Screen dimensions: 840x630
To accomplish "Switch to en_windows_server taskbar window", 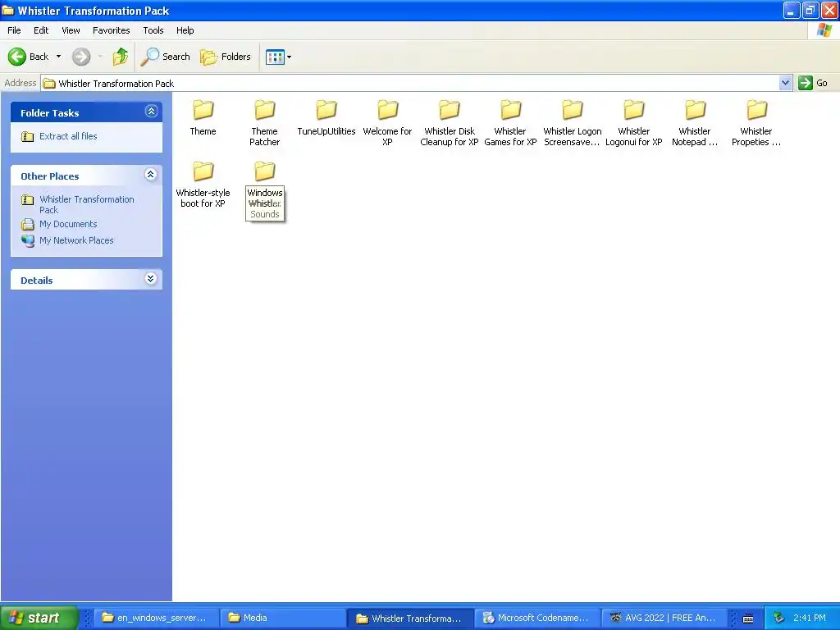I will point(157,618).
